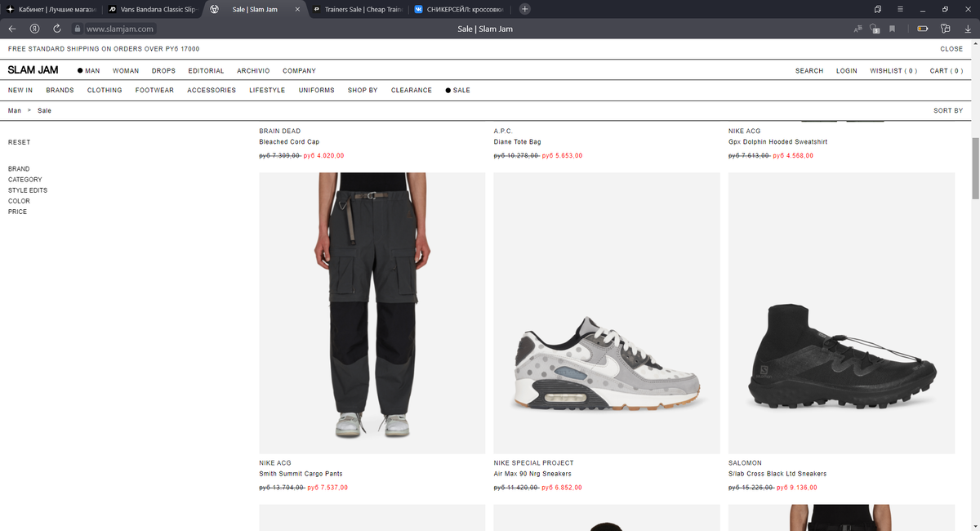Switch to Trainers Sale tab

tap(358, 9)
